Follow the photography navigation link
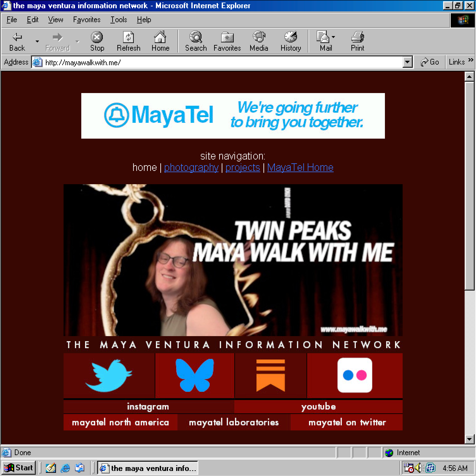The image size is (476, 476). (191, 167)
